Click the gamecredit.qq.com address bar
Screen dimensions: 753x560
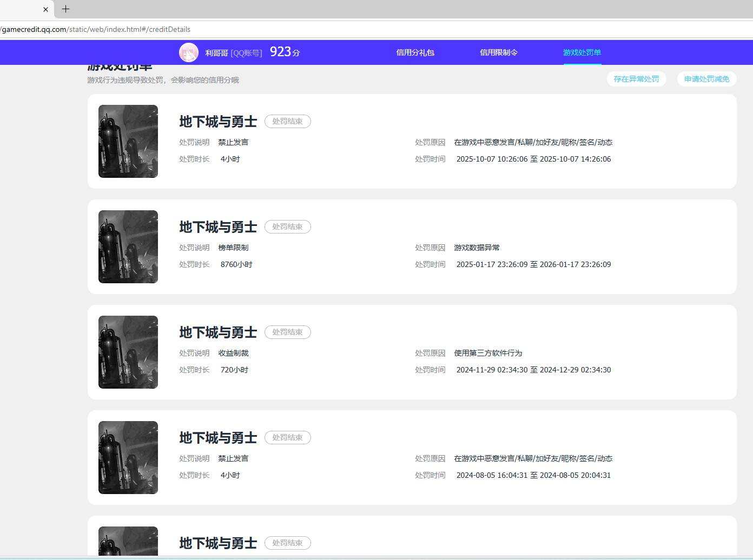click(x=376, y=29)
